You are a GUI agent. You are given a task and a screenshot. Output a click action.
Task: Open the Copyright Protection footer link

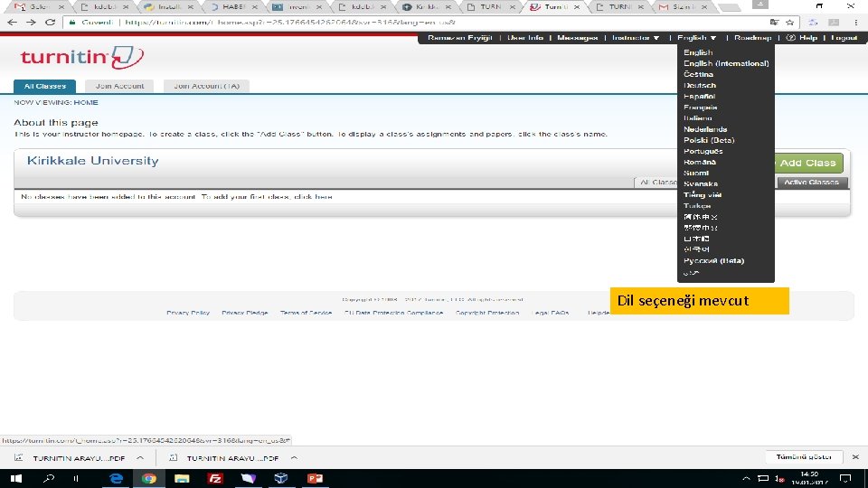point(487,314)
